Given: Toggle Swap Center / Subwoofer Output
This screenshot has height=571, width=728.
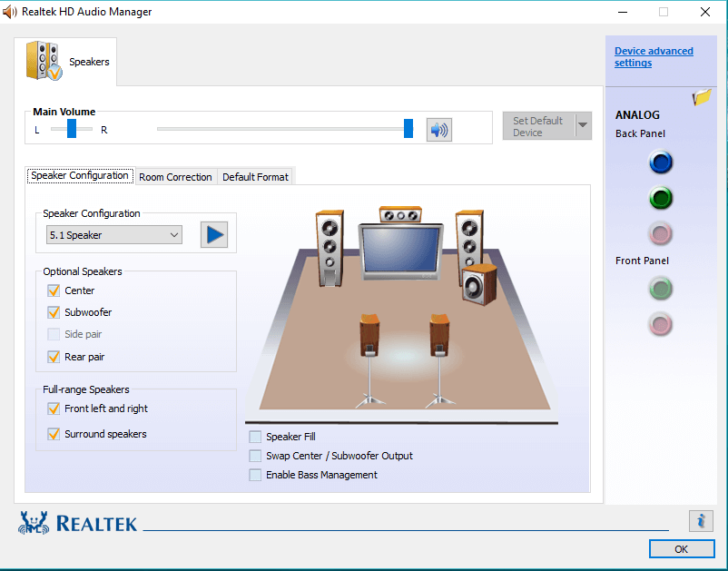Looking at the screenshot, I should 255,456.
